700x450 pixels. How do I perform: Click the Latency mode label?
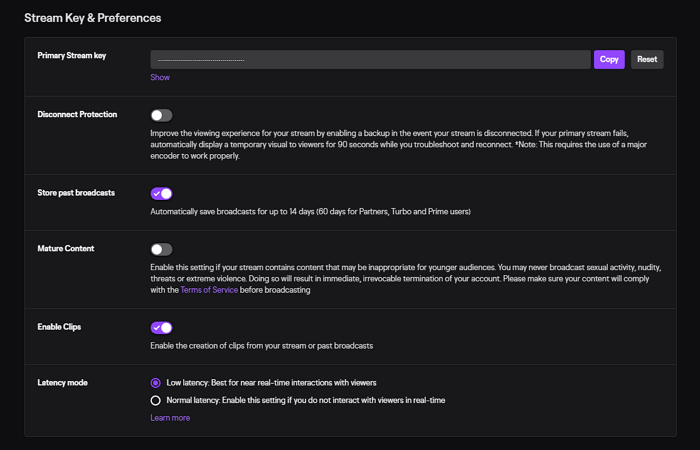coord(64,382)
